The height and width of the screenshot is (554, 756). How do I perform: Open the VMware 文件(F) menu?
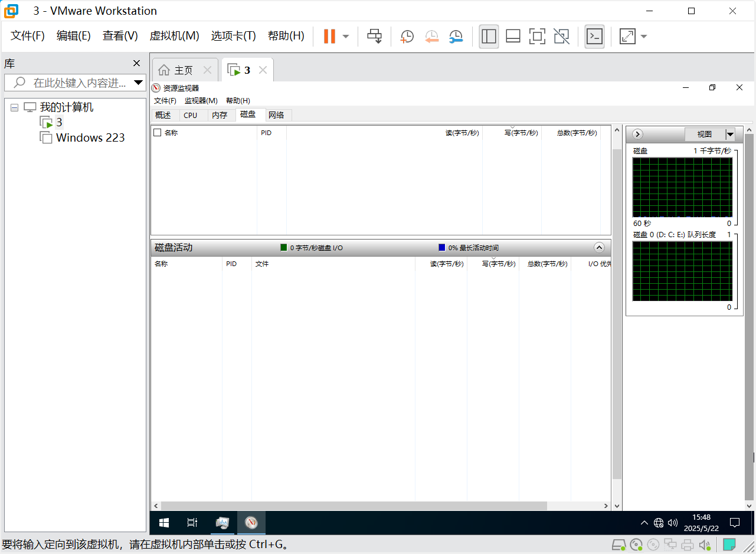pos(28,36)
